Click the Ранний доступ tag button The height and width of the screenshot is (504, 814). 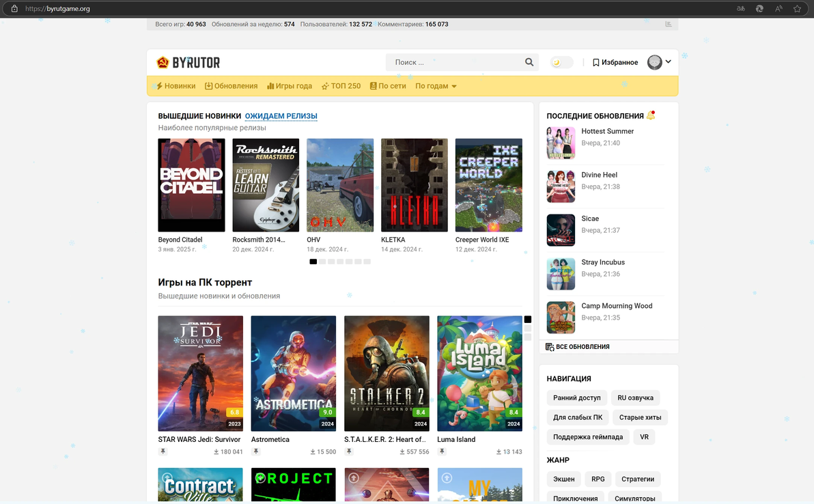[x=577, y=397]
